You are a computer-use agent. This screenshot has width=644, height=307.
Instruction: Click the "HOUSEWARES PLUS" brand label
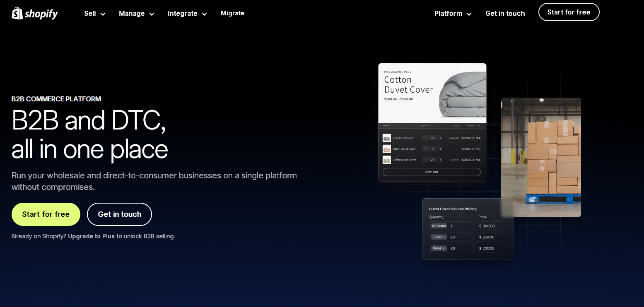pyautogui.click(x=398, y=72)
